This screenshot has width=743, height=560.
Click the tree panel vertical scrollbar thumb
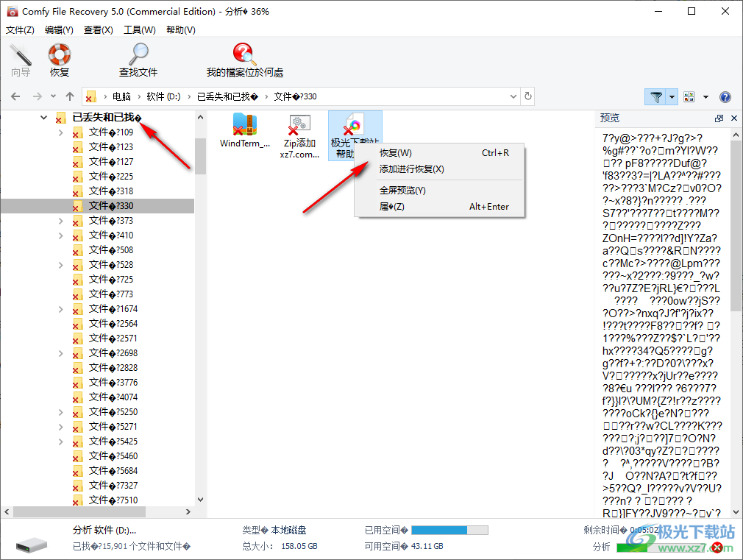coord(200,156)
